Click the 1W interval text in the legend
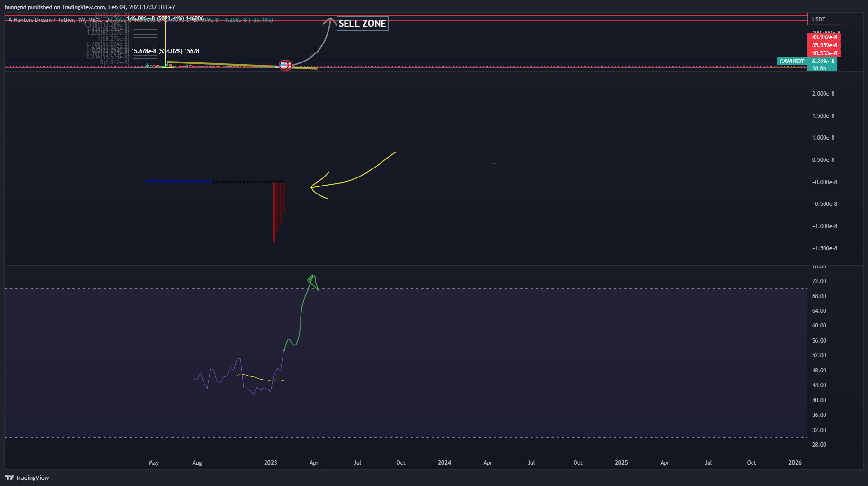868x486 pixels. click(x=81, y=20)
